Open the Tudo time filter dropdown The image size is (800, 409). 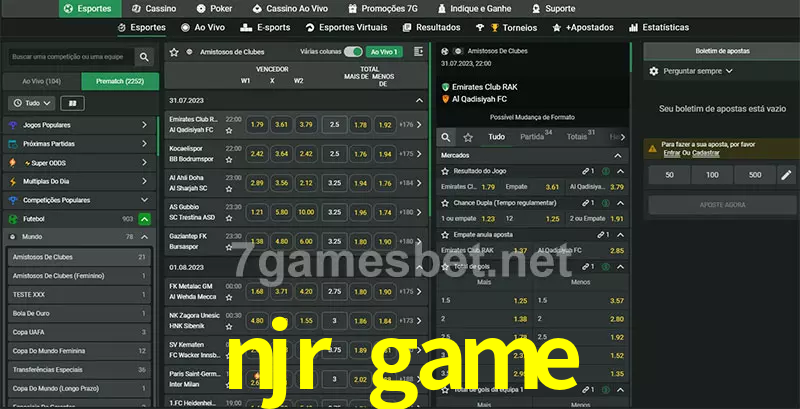(31, 103)
